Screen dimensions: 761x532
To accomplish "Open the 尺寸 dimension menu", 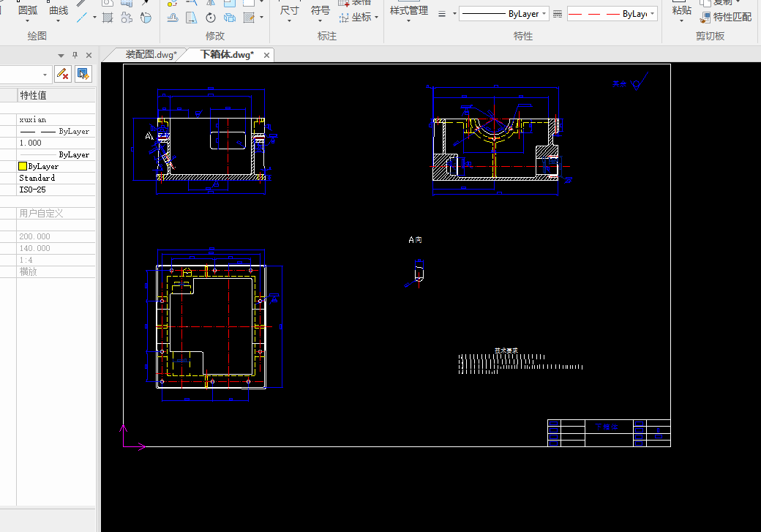I will (x=289, y=12).
